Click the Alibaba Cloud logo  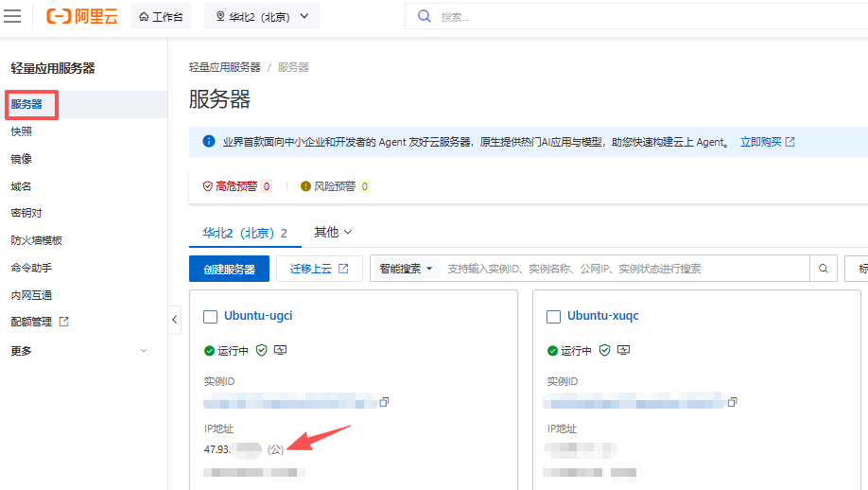pos(82,16)
